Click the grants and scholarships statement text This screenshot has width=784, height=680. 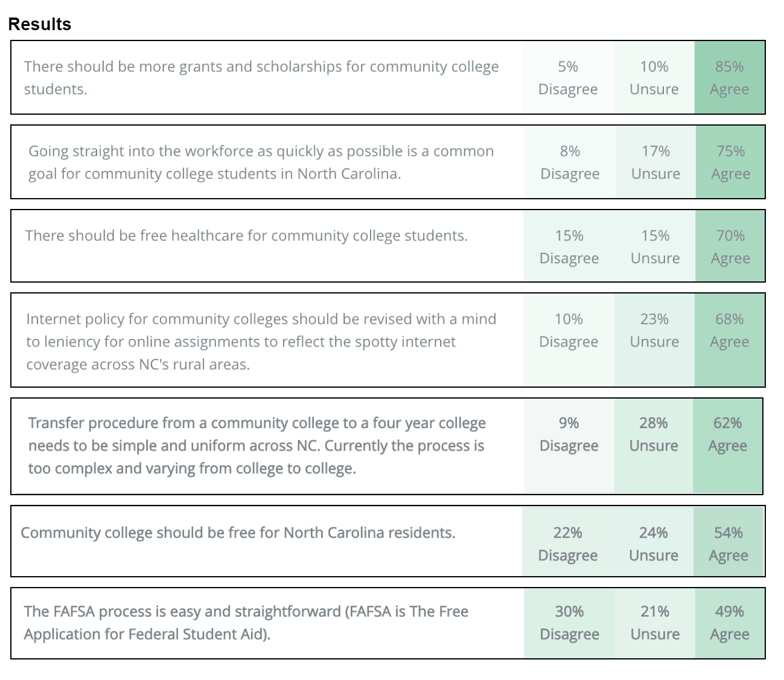pos(261,78)
